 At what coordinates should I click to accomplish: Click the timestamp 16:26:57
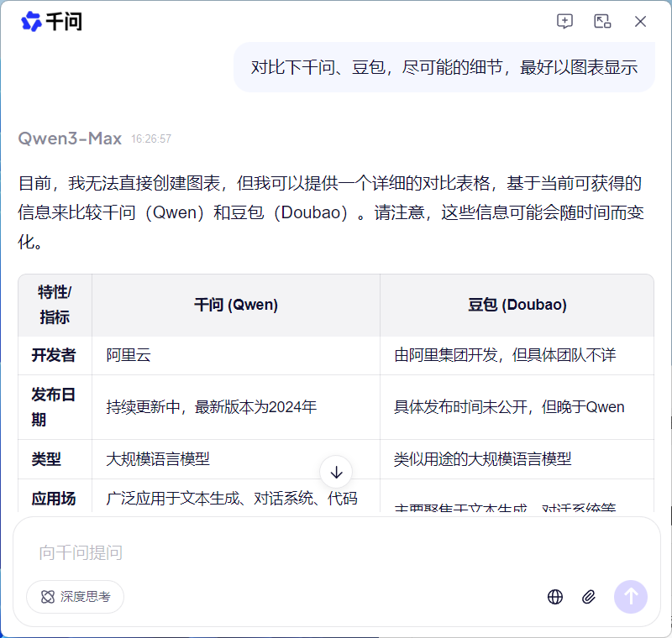click(x=151, y=139)
